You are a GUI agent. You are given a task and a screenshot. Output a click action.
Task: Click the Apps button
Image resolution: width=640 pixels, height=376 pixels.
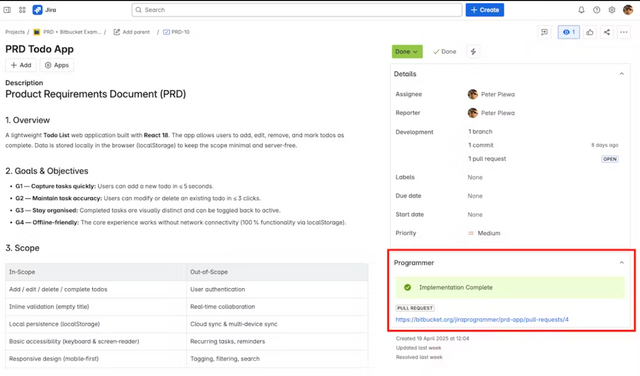(57, 65)
